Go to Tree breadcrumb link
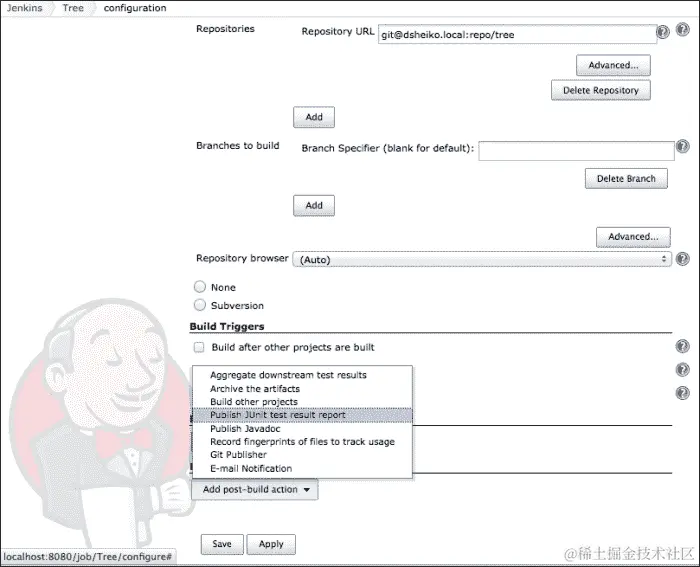Image resolution: width=700 pixels, height=567 pixels. 73,8
